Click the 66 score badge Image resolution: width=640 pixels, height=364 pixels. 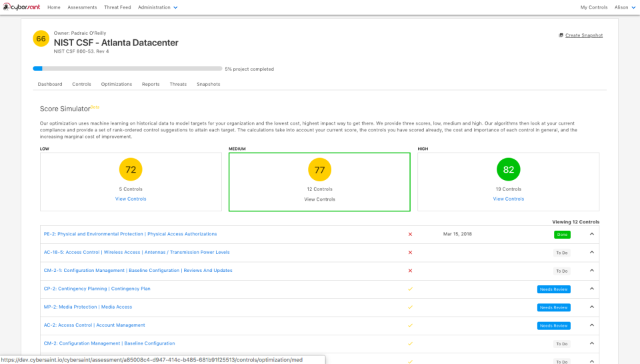(41, 39)
